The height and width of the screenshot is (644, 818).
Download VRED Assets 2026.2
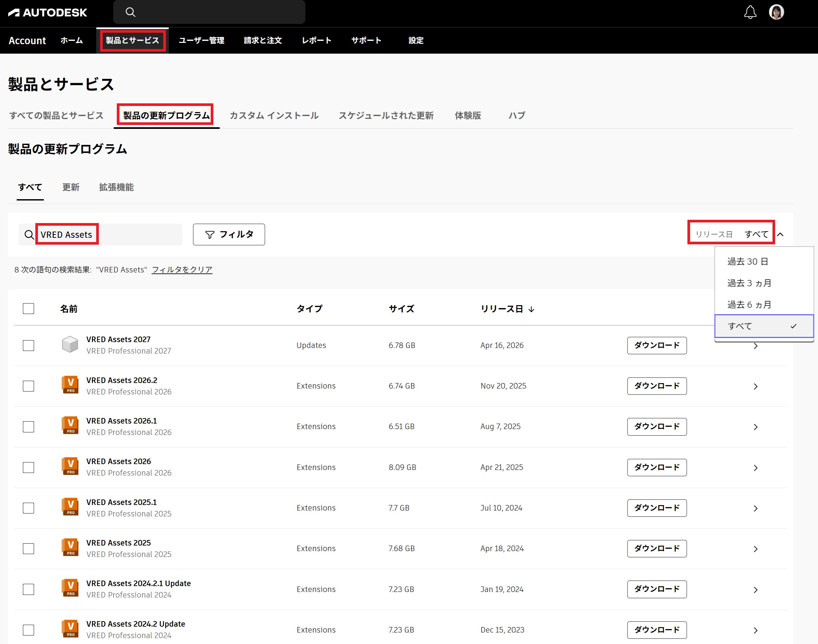coord(657,386)
